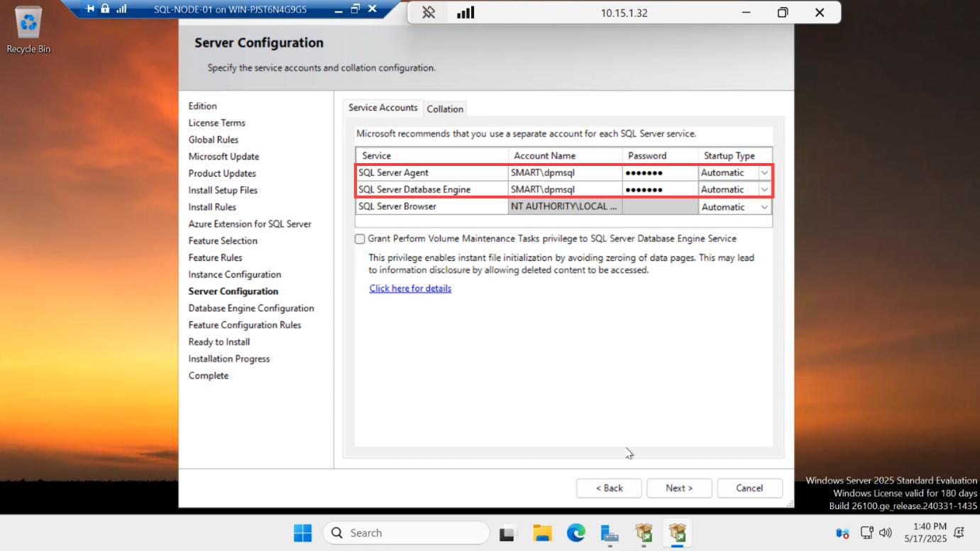
Task: Open the Windows Start menu
Action: 303,533
